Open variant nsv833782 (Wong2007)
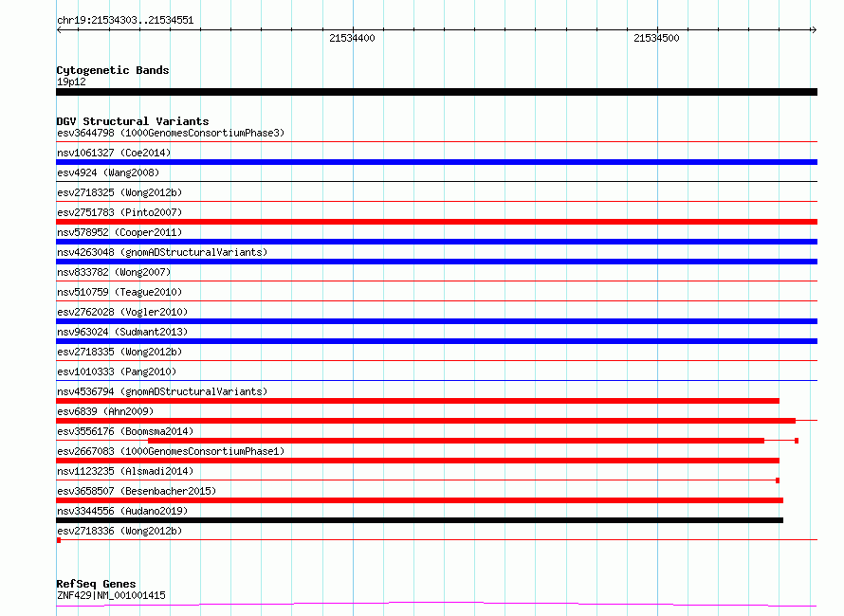Screen dimensions: 844x616 (114, 272)
